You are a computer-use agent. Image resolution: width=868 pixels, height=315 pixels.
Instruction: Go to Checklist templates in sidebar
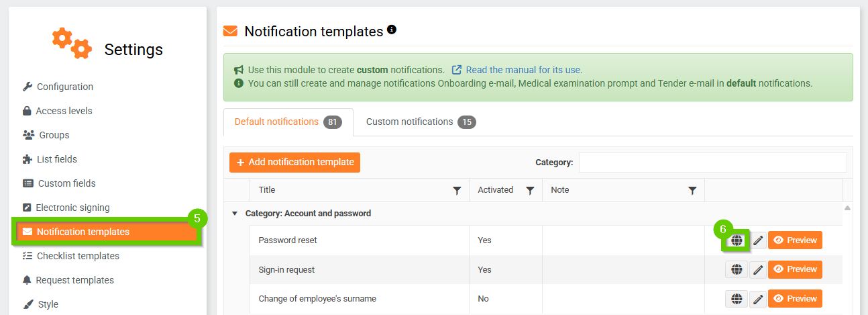(78, 256)
